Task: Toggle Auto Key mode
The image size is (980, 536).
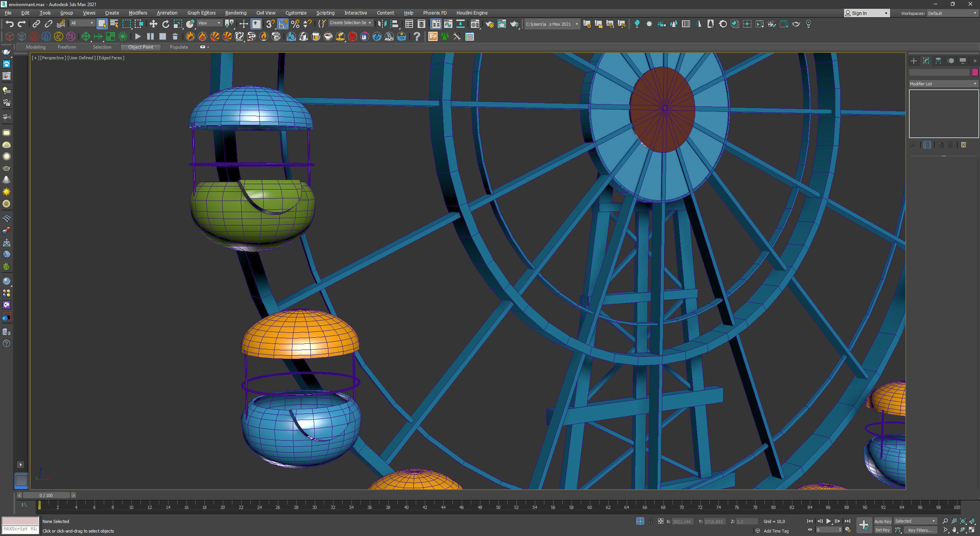Action: pyautogui.click(x=882, y=521)
